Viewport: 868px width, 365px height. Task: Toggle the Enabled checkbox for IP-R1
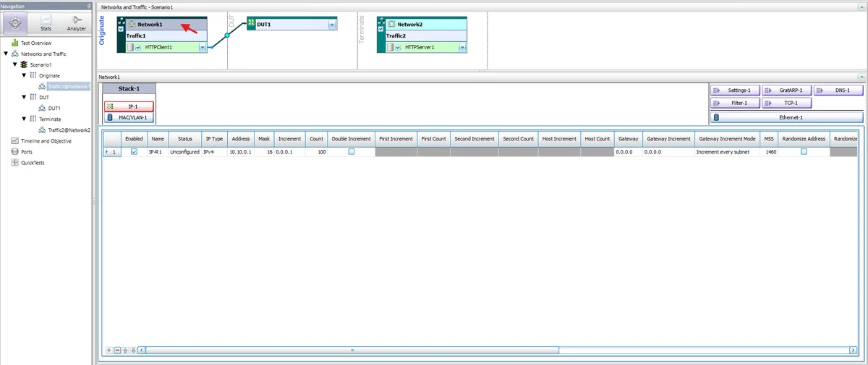(x=134, y=151)
